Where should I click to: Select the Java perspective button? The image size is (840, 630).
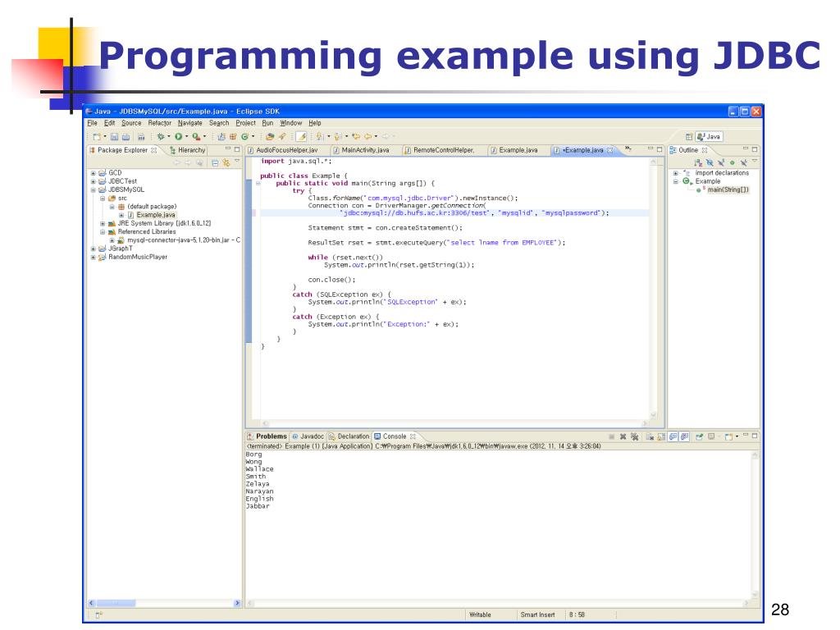pyautogui.click(x=708, y=137)
